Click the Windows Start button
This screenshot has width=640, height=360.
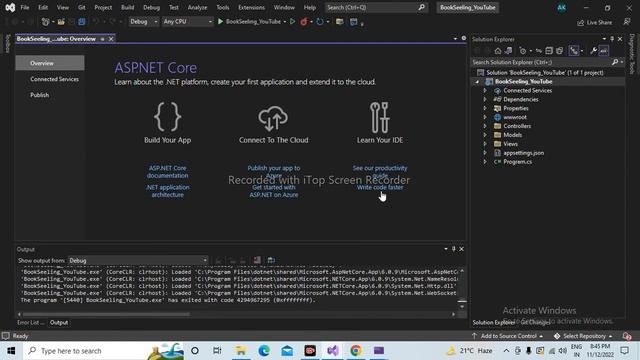coord(11,351)
